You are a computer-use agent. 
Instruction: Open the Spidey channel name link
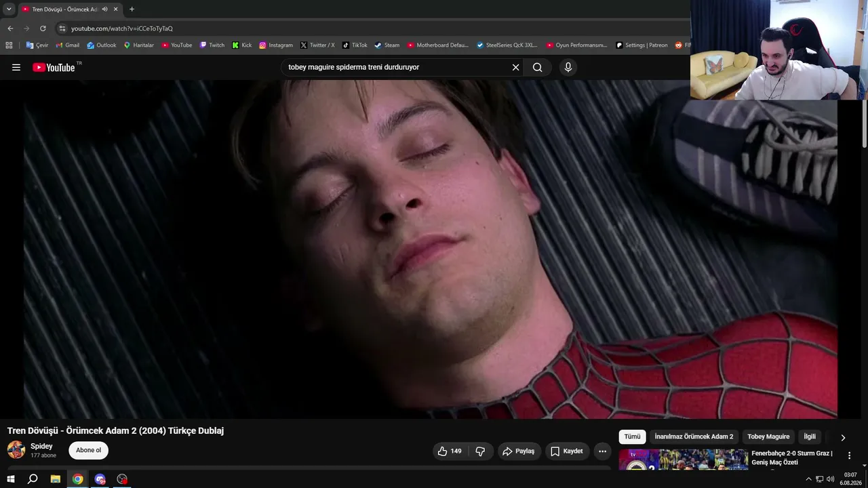pos(41,446)
